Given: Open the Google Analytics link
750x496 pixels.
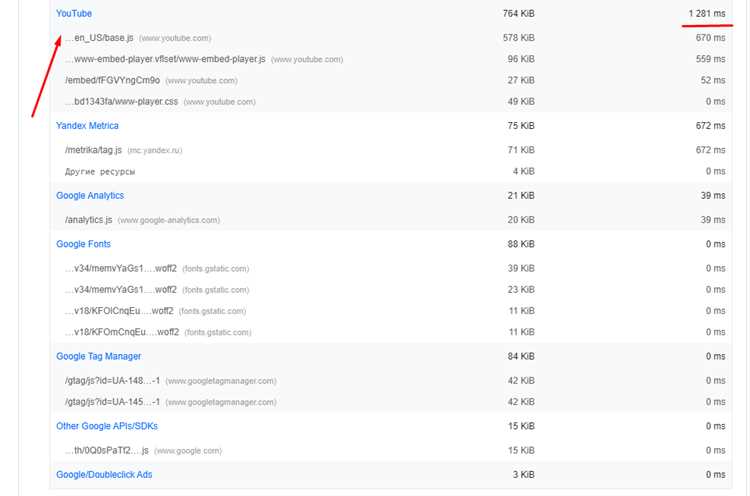Looking at the screenshot, I should tap(90, 196).
